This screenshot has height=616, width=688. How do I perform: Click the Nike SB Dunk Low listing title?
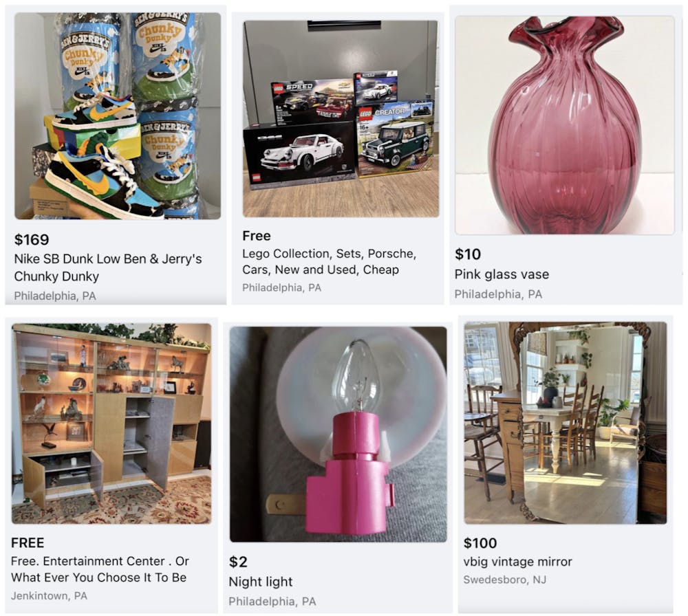click(x=108, y=267)
